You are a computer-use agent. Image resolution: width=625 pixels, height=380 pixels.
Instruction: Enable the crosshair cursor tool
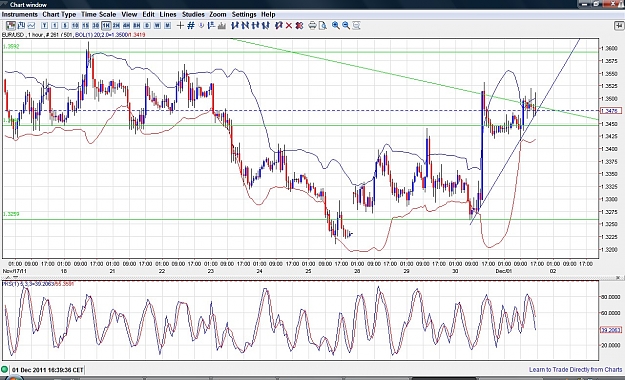point(180,26)
